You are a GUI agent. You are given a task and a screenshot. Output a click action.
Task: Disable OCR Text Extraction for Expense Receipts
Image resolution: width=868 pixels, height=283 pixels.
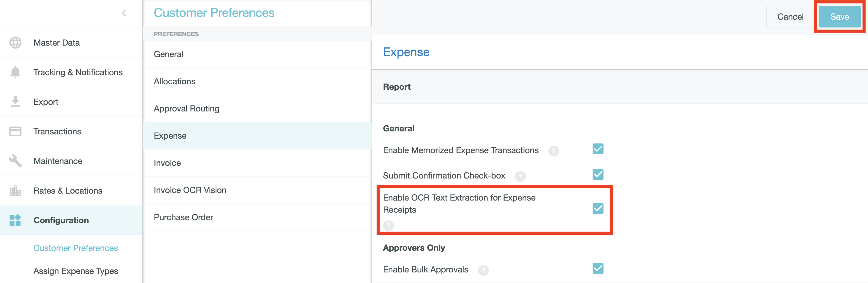(598, 208)
